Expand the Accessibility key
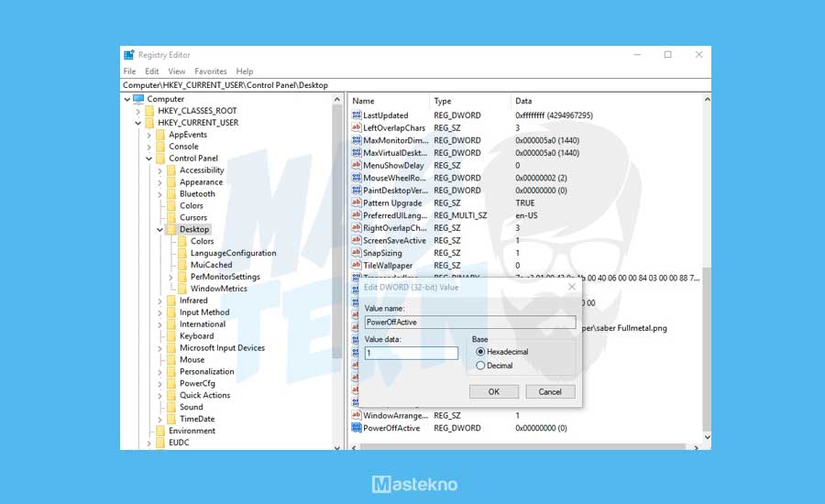 [x=159, y=170]
